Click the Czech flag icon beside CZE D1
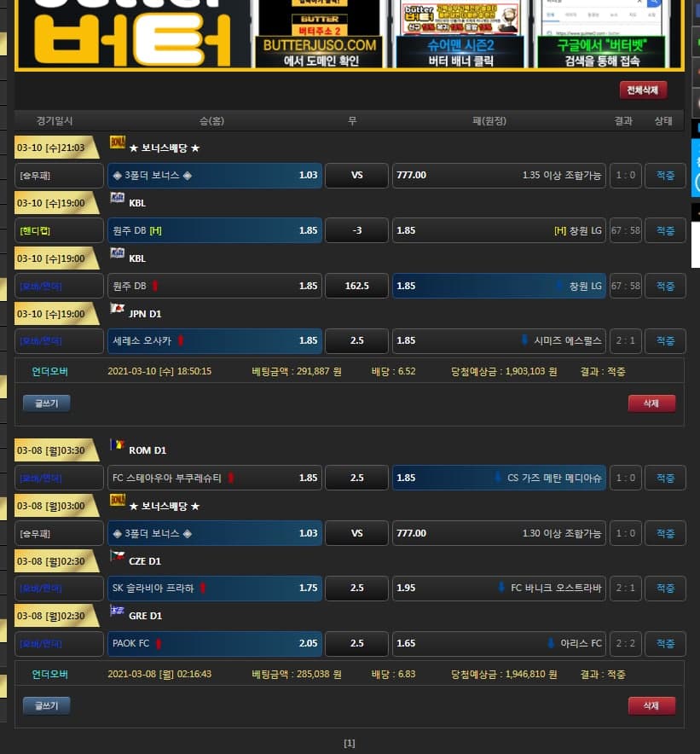Viewport: 700px width, 754px height. point(118,556)
